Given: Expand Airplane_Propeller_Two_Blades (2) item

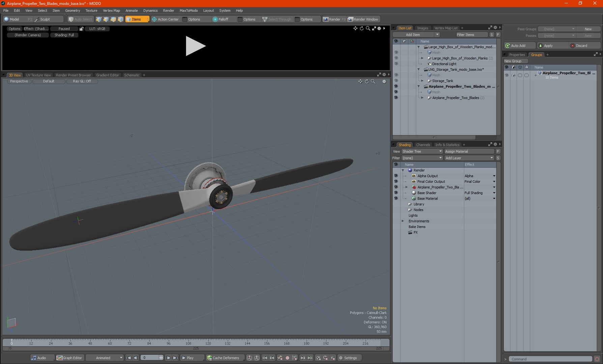Looking at the screenshot, I should coord(422,98).
